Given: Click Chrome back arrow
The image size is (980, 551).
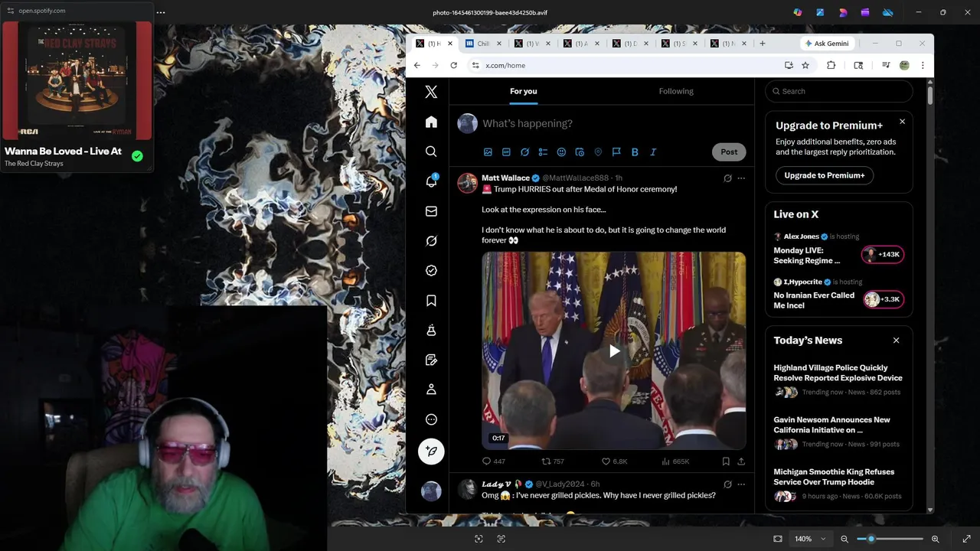Looking at the screenshot, I should pos(417,66).
